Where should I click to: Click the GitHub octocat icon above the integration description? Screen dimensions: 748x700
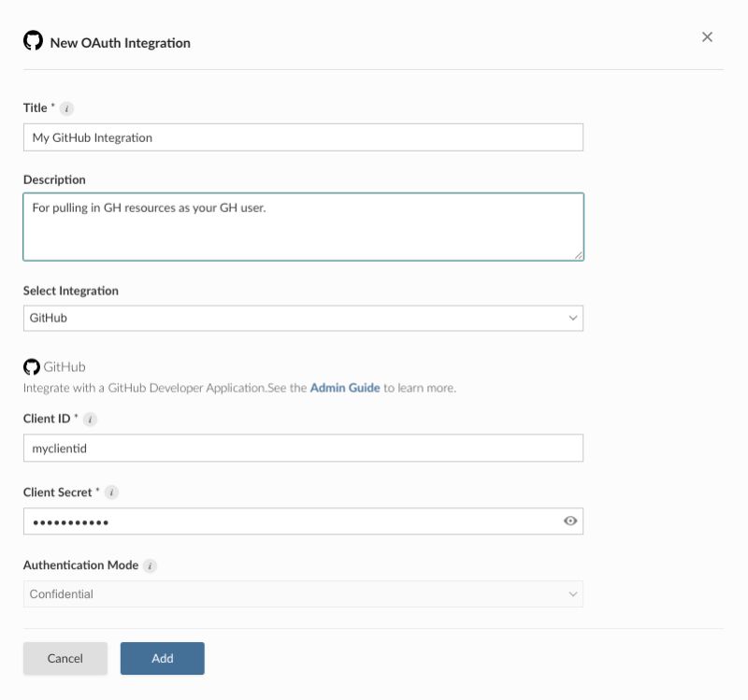(33, 365)
